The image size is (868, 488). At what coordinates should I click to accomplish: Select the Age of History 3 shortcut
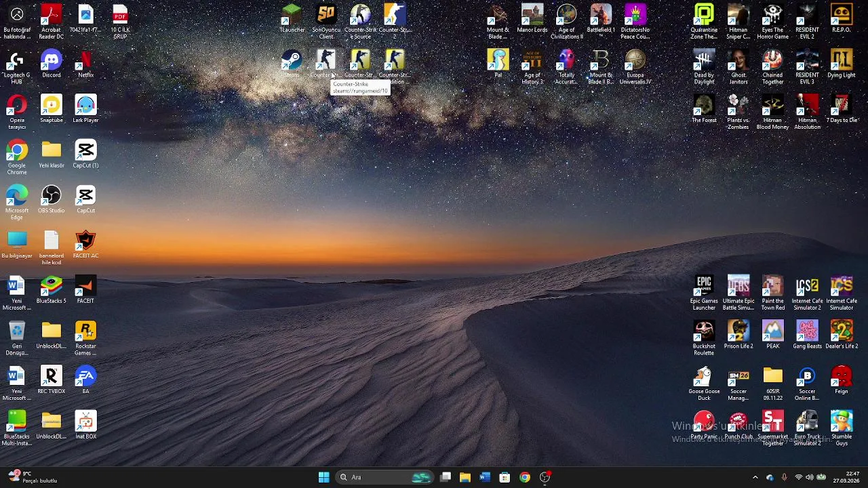pyautogui.click(x=532, y=67)
